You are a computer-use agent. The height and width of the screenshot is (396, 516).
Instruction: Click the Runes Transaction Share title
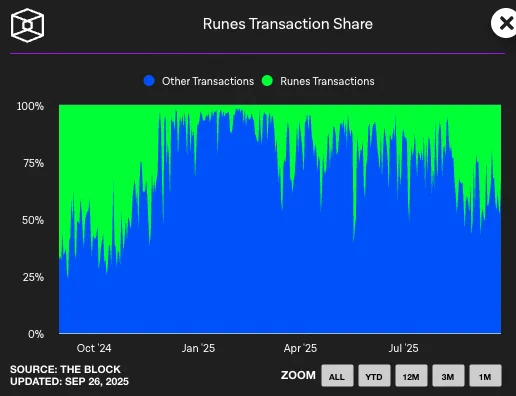pyautogui.click(x=288, y=24)
